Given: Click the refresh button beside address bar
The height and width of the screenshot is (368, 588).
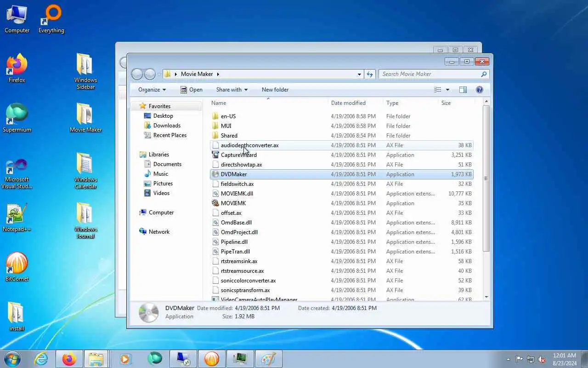Looking at the screenshot, I should (x=370, y=74).
